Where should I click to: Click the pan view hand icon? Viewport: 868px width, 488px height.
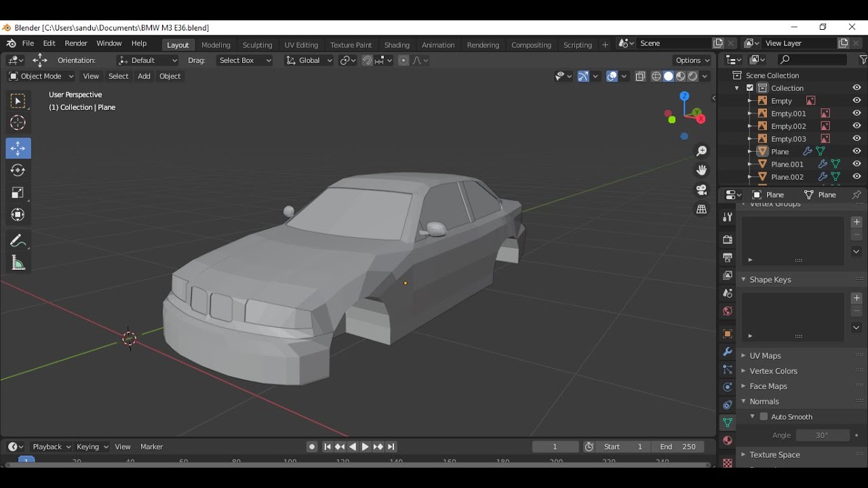pyautogui.click(x=702, y=170)
